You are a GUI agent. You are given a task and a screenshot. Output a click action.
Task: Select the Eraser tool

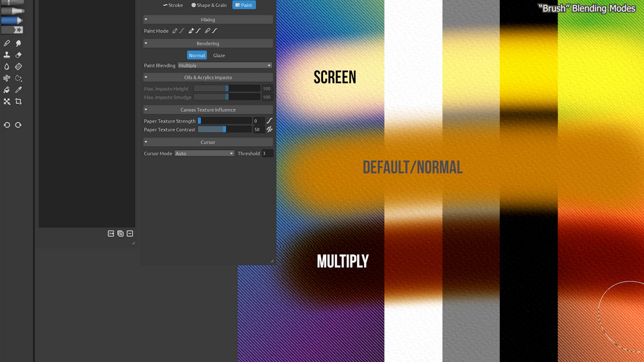tap(19, 54)
